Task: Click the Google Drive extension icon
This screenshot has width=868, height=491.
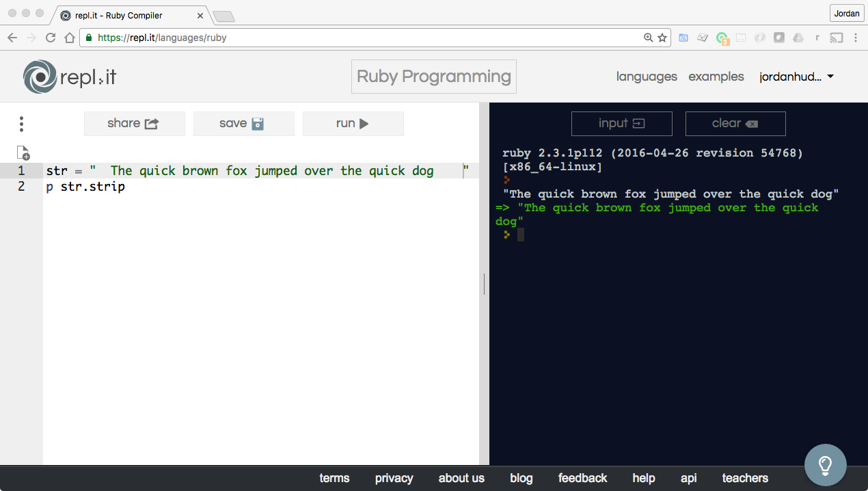Action: point(798,38)
